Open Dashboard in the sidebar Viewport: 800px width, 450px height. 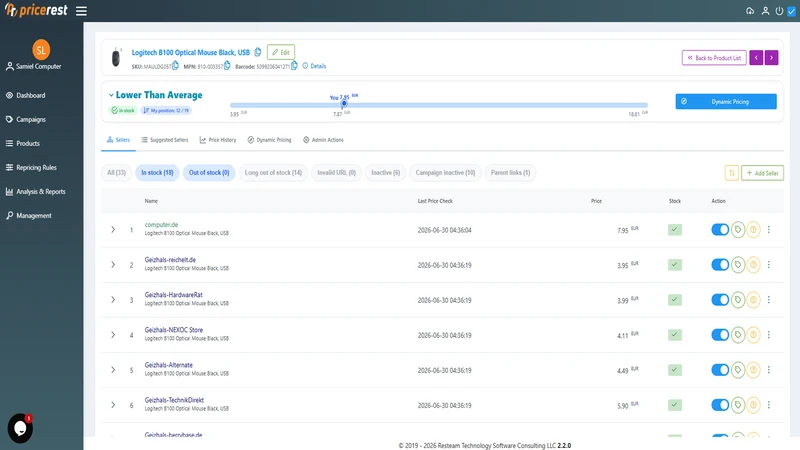[31, 95]
